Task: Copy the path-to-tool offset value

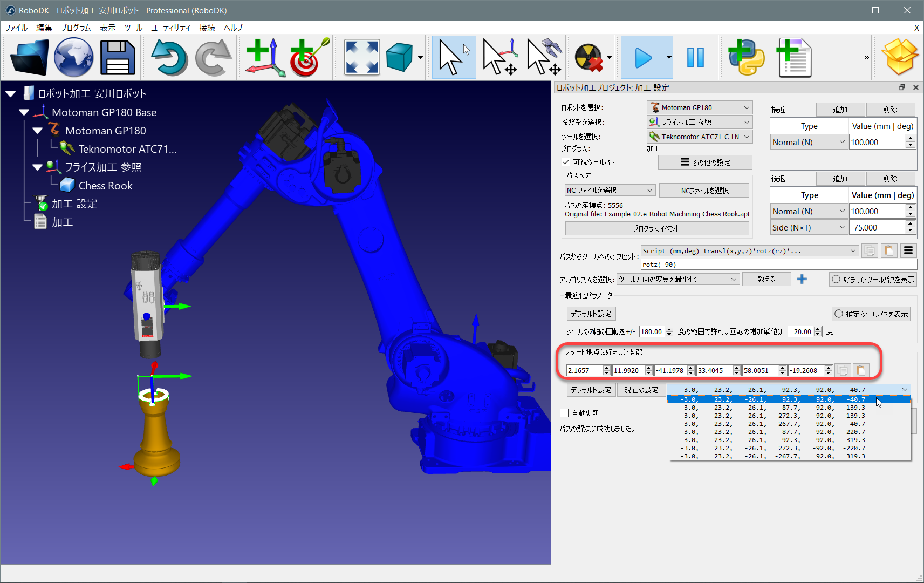Action: pos(870,251)
